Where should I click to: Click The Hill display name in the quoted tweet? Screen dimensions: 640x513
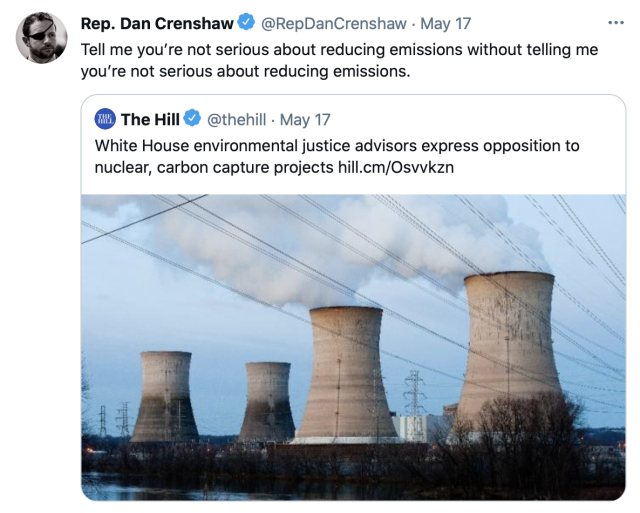(150, 120)
